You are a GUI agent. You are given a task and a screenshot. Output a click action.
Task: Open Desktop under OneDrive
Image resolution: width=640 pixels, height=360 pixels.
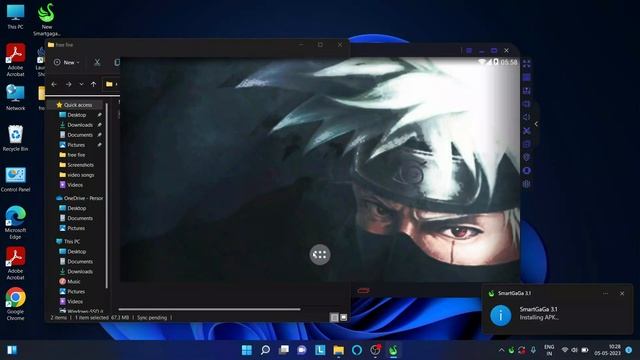coord(73,208)
